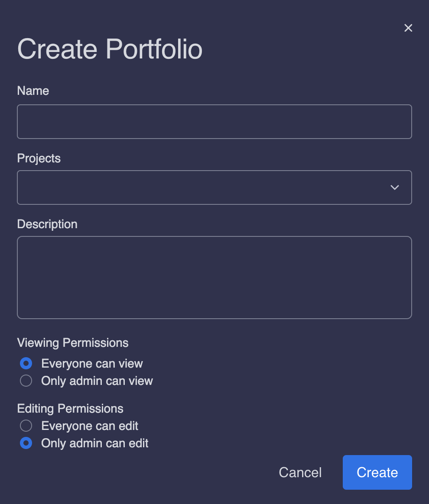Viewport: 429px width, 504px height.
Task: Click the Viewing Permissions heading
Action: 72,342
